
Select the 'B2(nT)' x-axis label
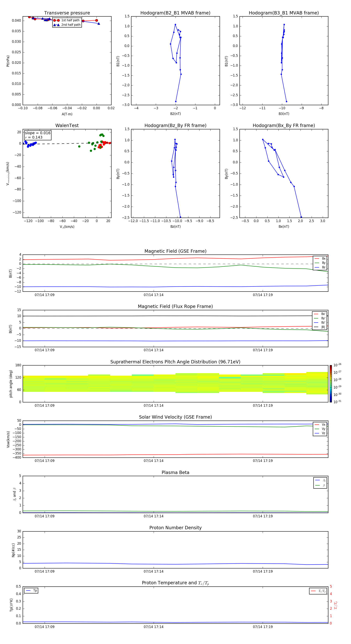pyautogui.click(x=175, y=114)
